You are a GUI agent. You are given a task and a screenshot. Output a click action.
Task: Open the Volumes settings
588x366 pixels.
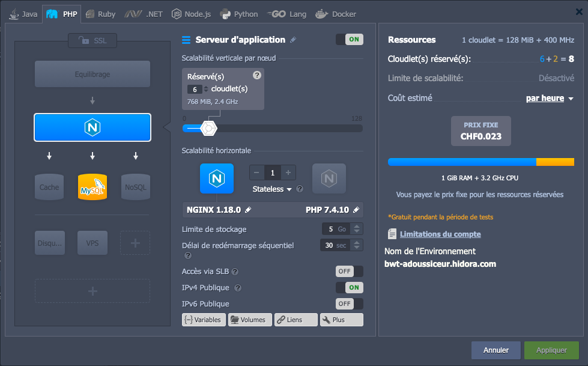point(250,320)
